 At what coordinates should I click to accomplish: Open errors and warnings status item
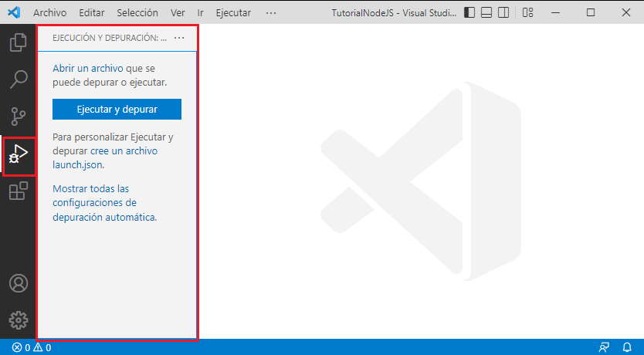pyautogui.click(x=32, y=347)
